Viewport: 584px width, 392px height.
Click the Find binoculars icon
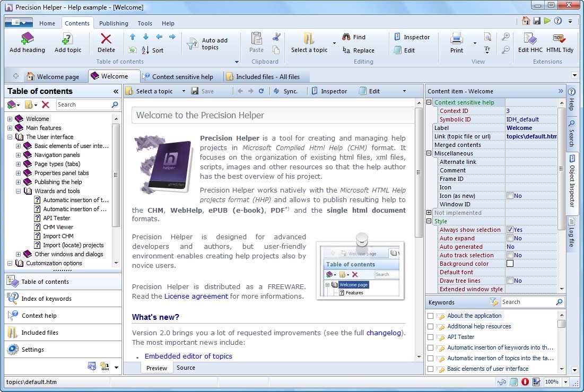(x=346, y=37)
